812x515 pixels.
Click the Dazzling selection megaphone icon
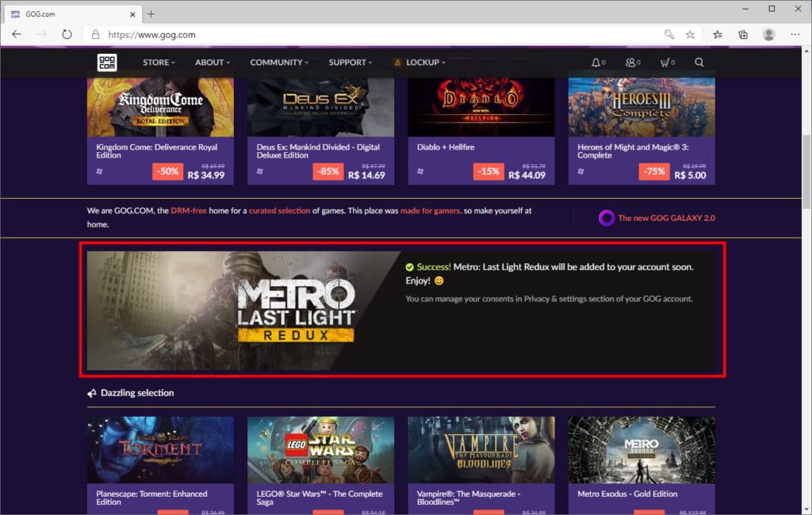(x=92, y=393)
